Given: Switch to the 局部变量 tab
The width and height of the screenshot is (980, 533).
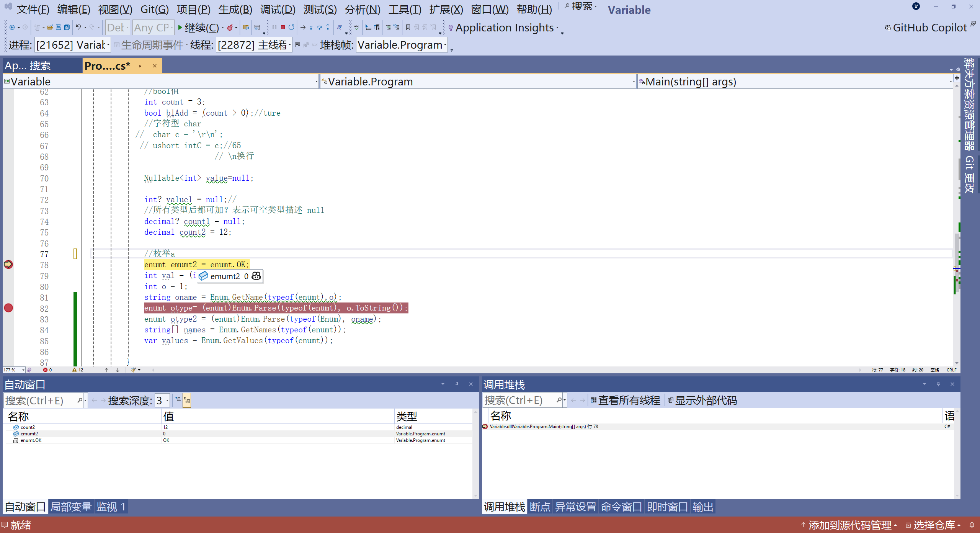Looking at the screenshot, I should pyautogui.click(x=71, y=507).
